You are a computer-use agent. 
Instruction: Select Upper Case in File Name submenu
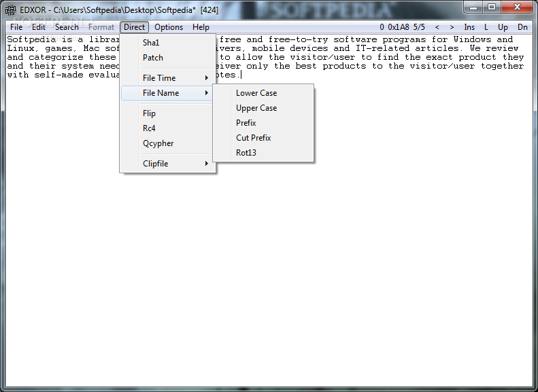tap(263, 108)
